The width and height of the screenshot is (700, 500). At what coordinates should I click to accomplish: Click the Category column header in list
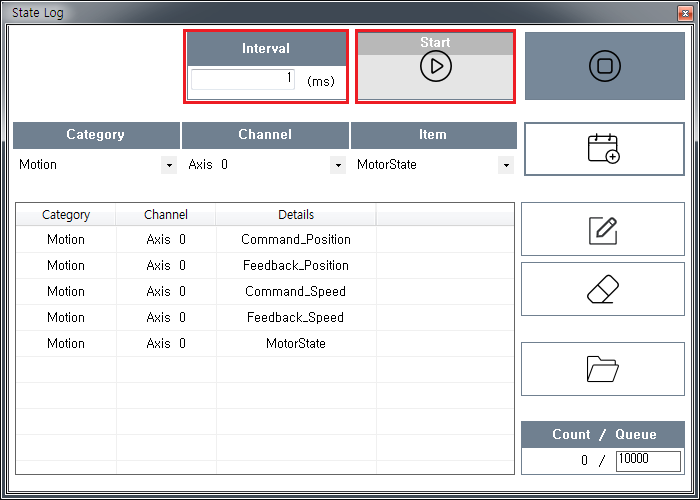[66, 215]
